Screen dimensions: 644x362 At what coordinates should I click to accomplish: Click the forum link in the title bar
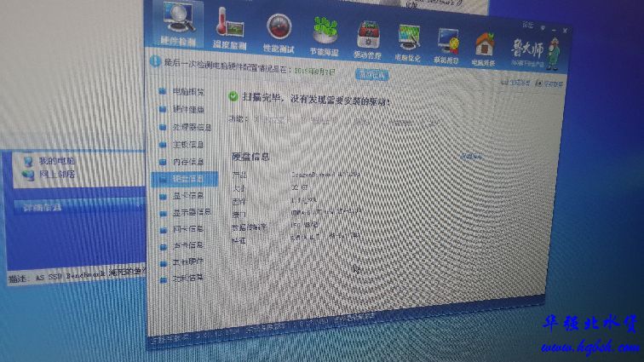pyautogui.click(x=528, y=26)
